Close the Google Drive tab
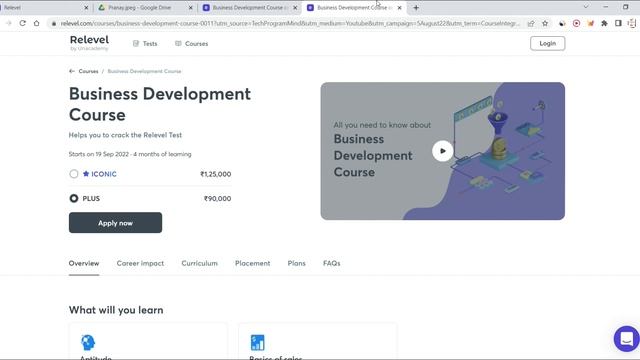 (x=191, y=8)
